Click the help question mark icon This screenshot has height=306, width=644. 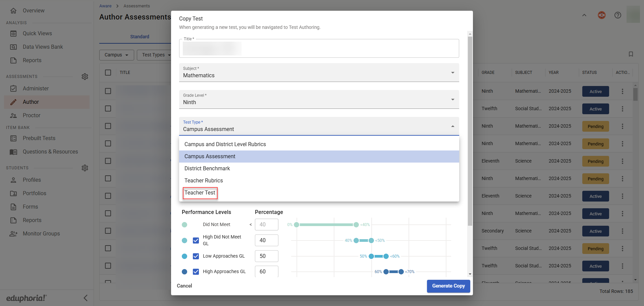click(618, 15)
